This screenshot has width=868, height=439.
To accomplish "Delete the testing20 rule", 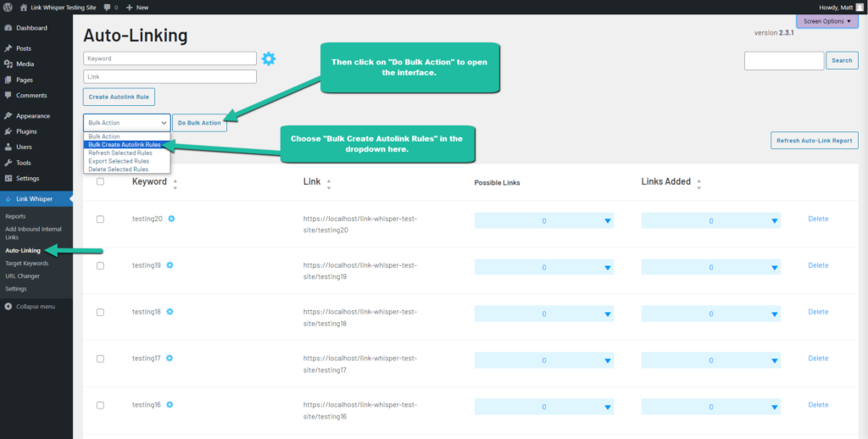I will coord(818,219).
